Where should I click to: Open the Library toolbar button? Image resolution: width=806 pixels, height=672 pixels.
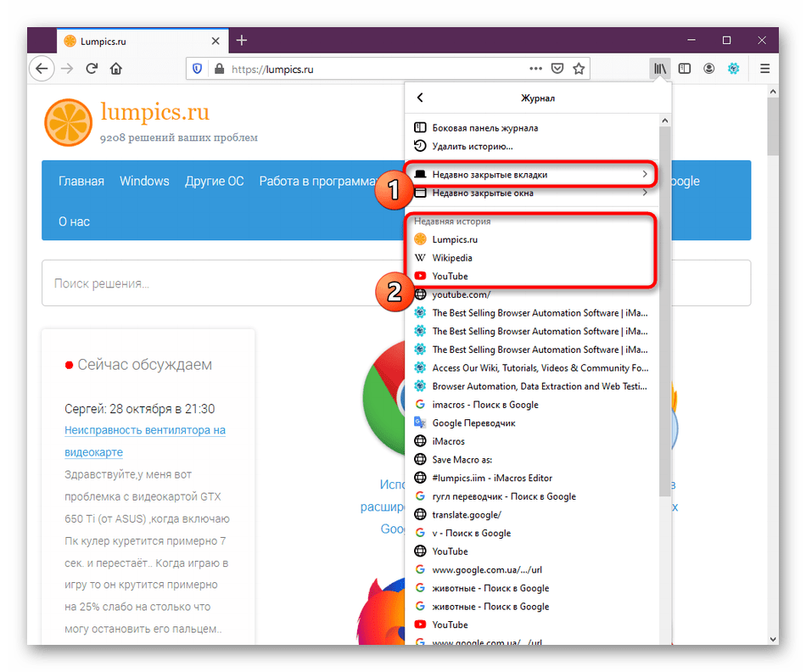660,69
